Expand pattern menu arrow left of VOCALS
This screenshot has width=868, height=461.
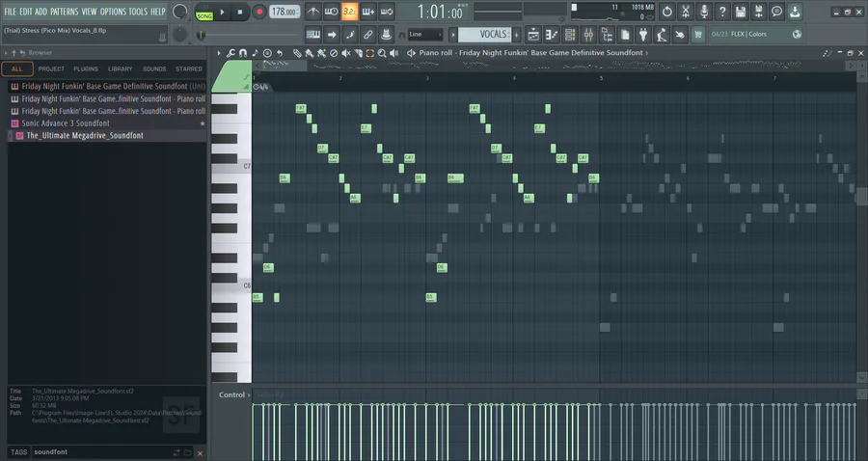[453, 35]
